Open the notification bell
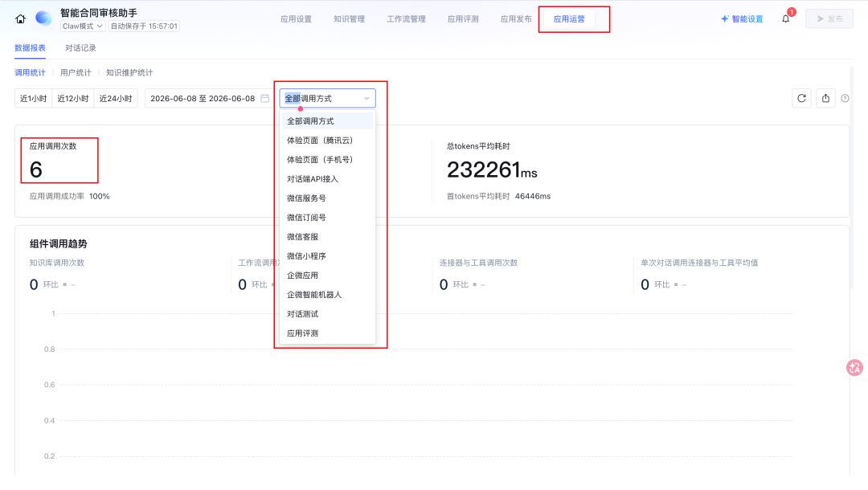868x490 pixels. coord(785,18)
